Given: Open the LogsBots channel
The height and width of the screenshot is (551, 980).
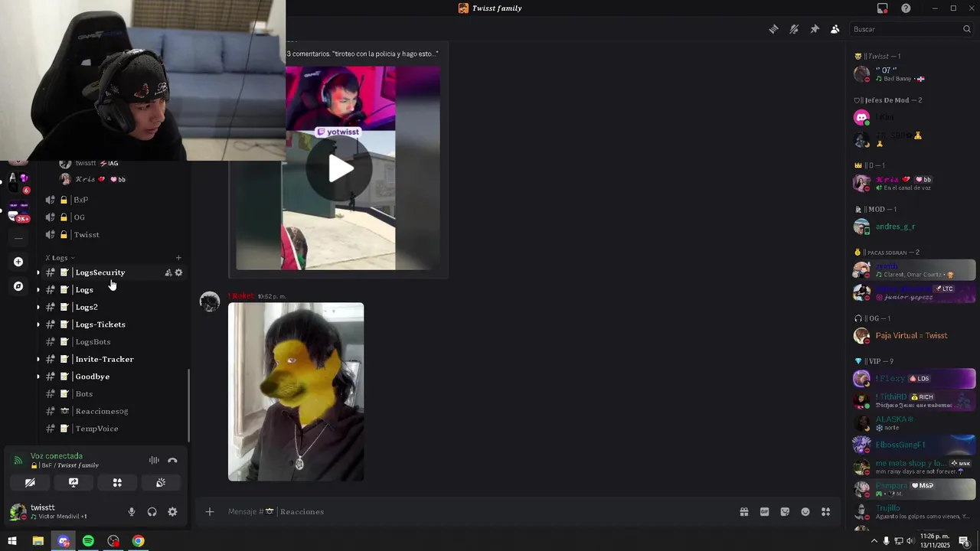Looking at the screenshot, I should pyautogui.click(x=93, y=342).
